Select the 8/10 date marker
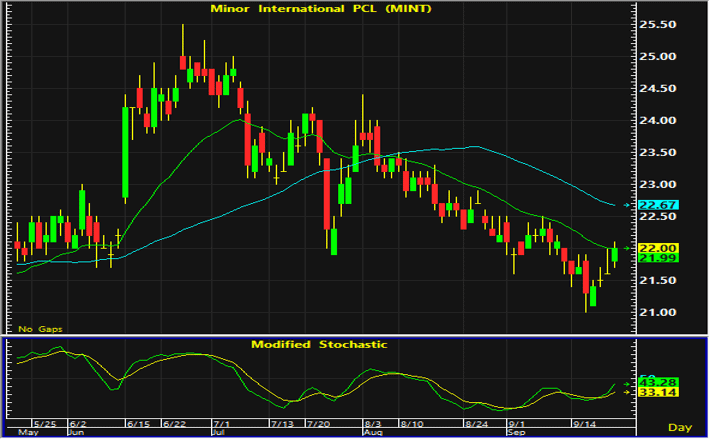This screenshot has height=439, width=710. click(412, 424)
